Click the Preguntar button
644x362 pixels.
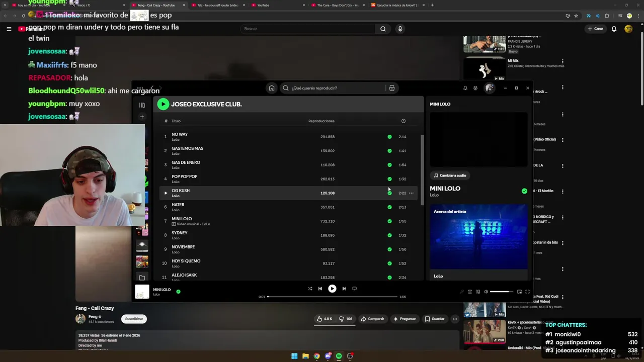click(405, 319)
